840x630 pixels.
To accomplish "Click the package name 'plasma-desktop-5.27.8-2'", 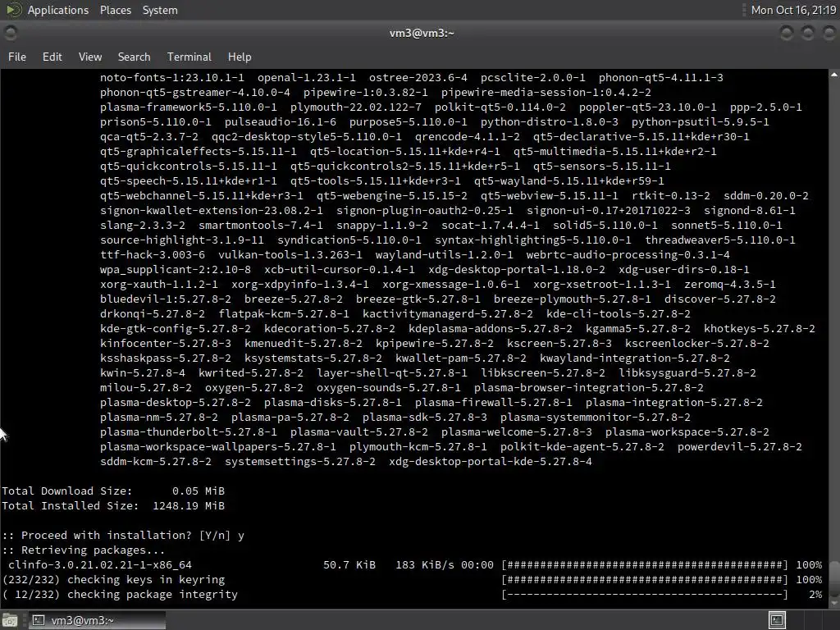I will 176,402.
